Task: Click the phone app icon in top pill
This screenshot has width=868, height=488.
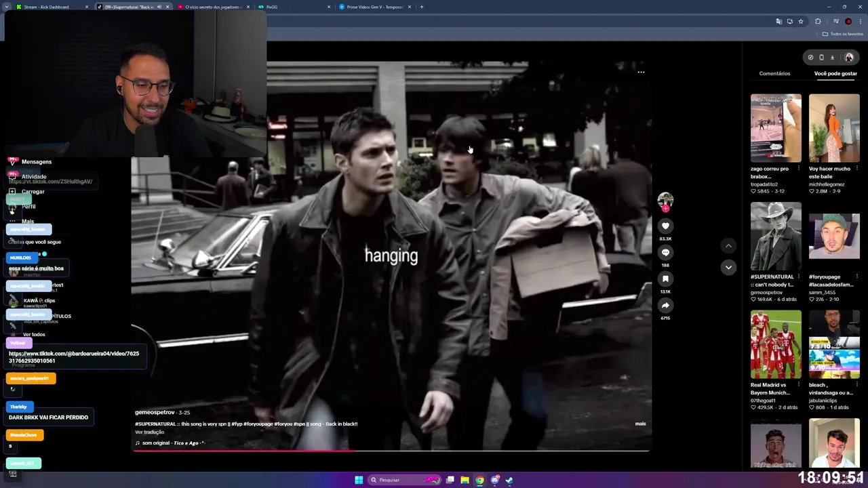Action: tap(821, 58)
